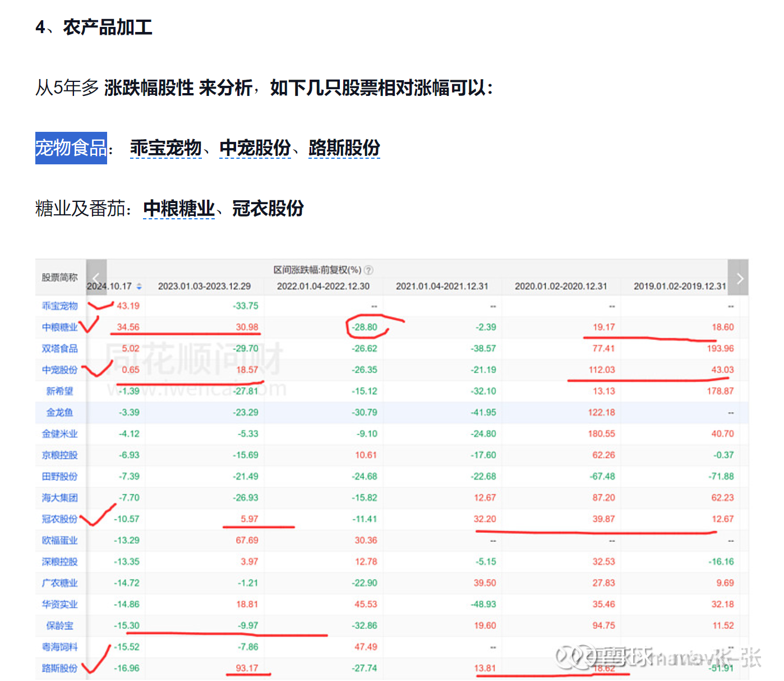The image size is (784, 681).
Task: Click the 39.50 value for 广农糖业
Action: (x=485, y=583)
